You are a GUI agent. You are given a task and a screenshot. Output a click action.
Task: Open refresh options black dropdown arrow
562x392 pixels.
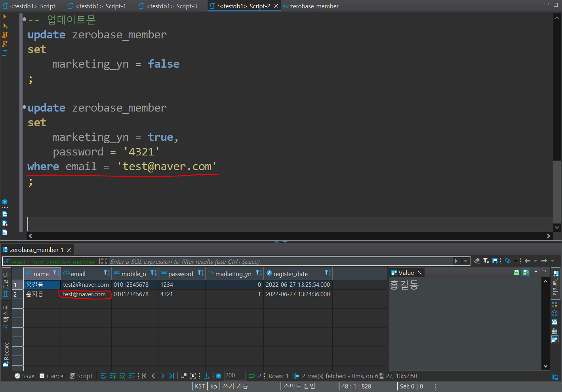point(515,261)
